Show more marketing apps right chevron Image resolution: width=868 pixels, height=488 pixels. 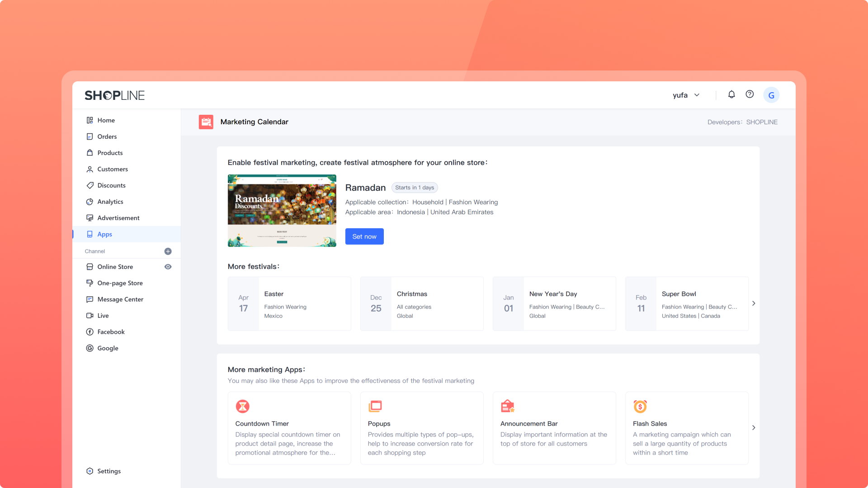coord(754,427)
